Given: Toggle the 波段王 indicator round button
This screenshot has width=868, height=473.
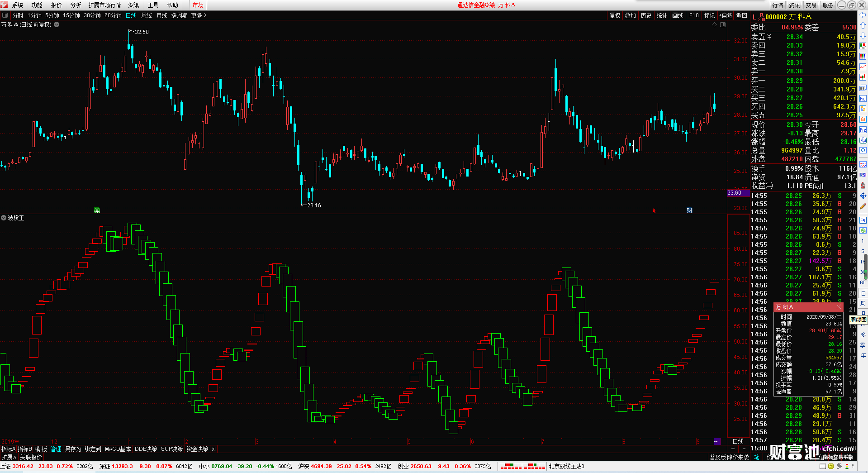Looking at the screenshot, I should tap(4, 218).
